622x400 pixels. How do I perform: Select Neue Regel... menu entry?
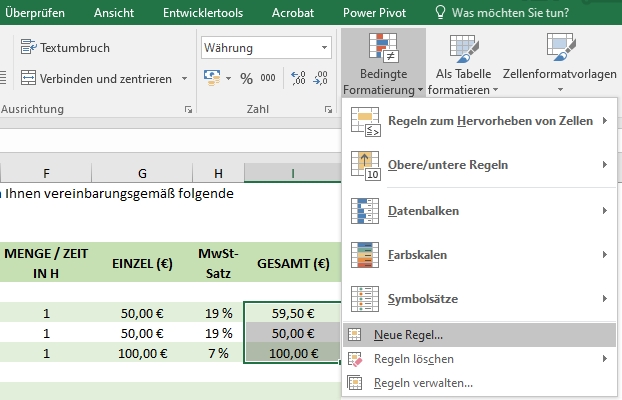pos(408,335)
